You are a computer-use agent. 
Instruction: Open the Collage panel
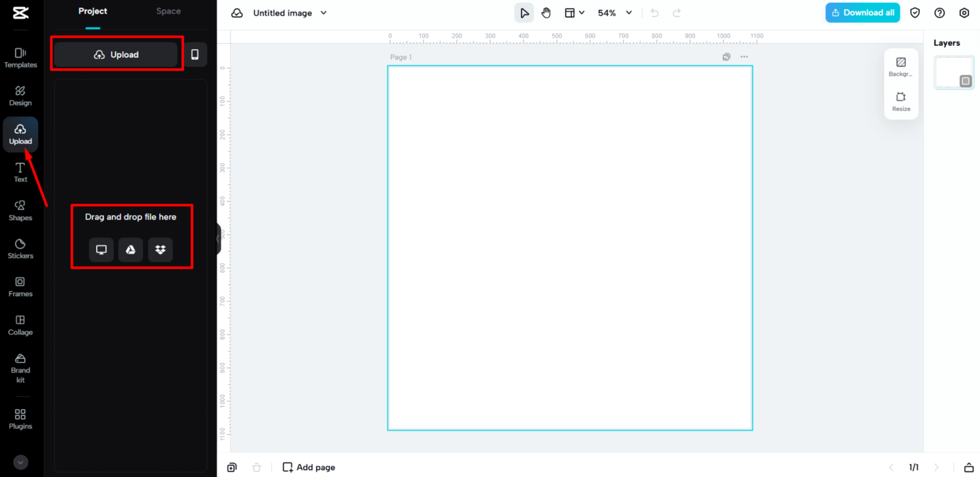20,325
